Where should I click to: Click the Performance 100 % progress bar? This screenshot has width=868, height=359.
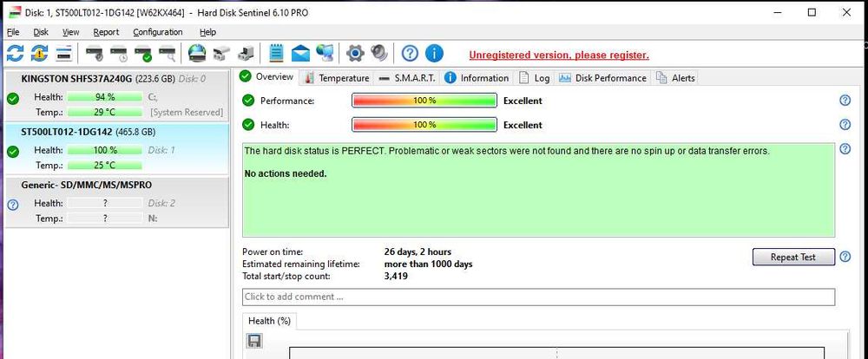click(424, 100)
